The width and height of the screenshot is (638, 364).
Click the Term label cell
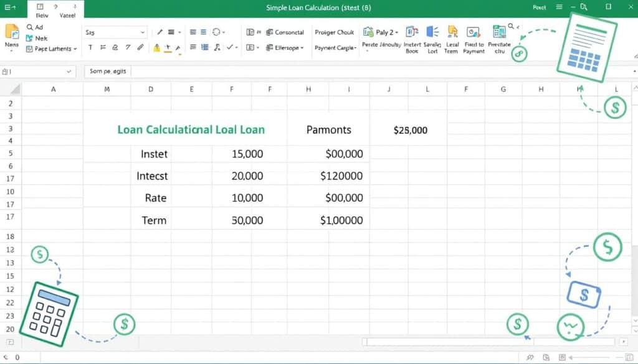[x=154, y=220]
